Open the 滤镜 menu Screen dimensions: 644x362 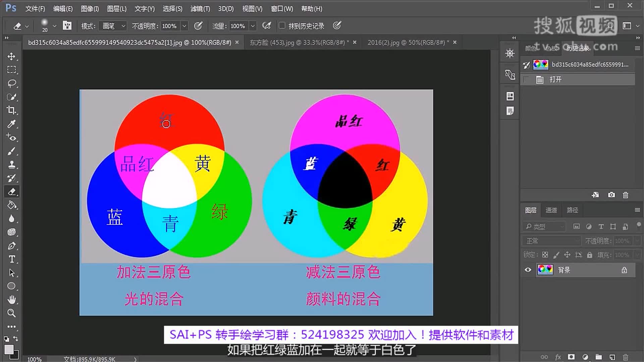point(200,9)
